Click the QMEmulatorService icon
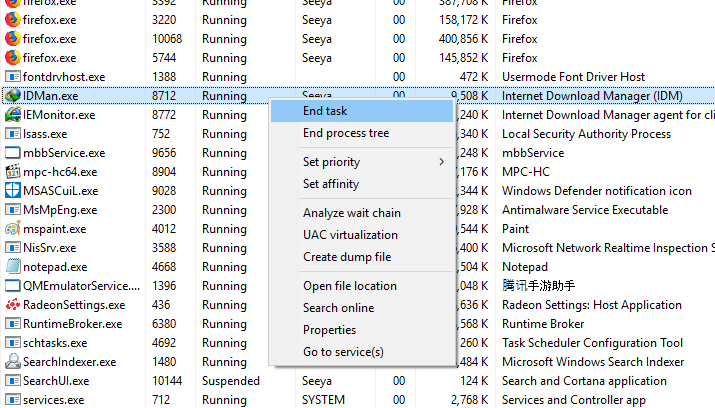Image resolution: width=715 pixels, height=408 pixels. click(x=12, y=286)
